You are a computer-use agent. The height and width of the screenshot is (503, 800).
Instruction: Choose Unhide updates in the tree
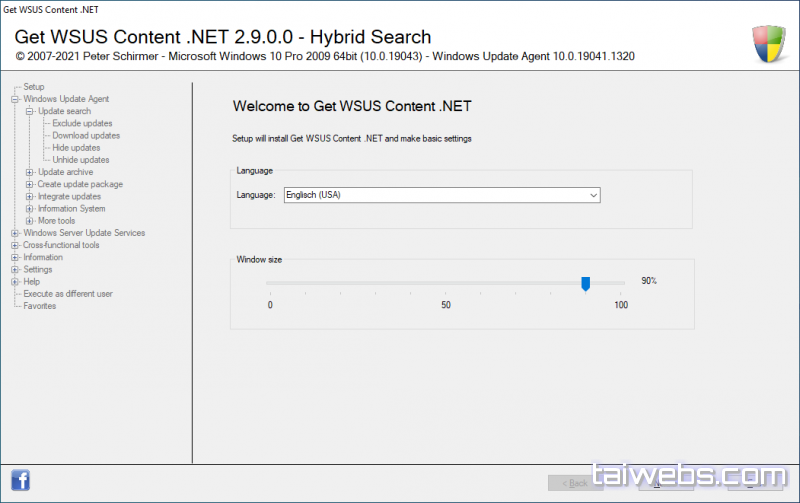[81, 160]
